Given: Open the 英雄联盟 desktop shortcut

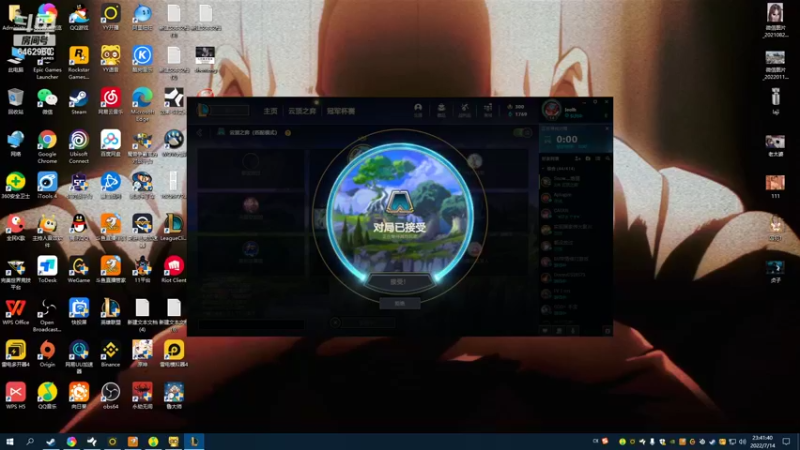Looking at the screenshot, I should (110, 312).
